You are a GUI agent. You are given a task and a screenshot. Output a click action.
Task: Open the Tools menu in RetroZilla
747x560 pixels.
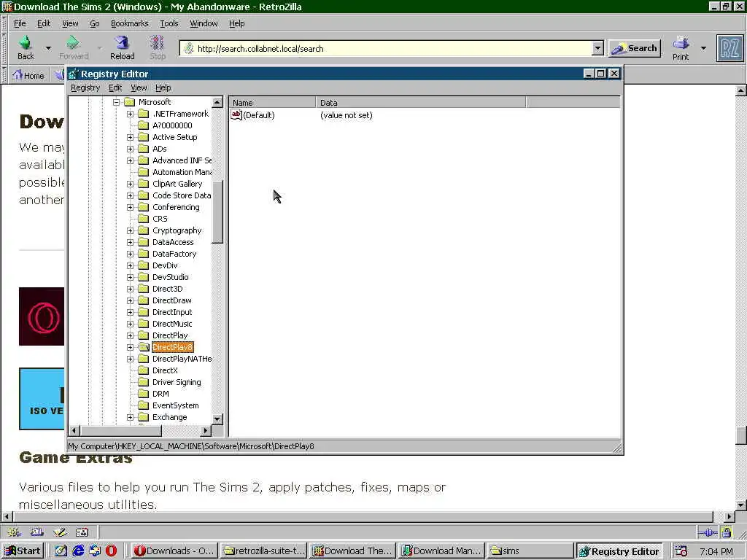(x=169, y=23)
